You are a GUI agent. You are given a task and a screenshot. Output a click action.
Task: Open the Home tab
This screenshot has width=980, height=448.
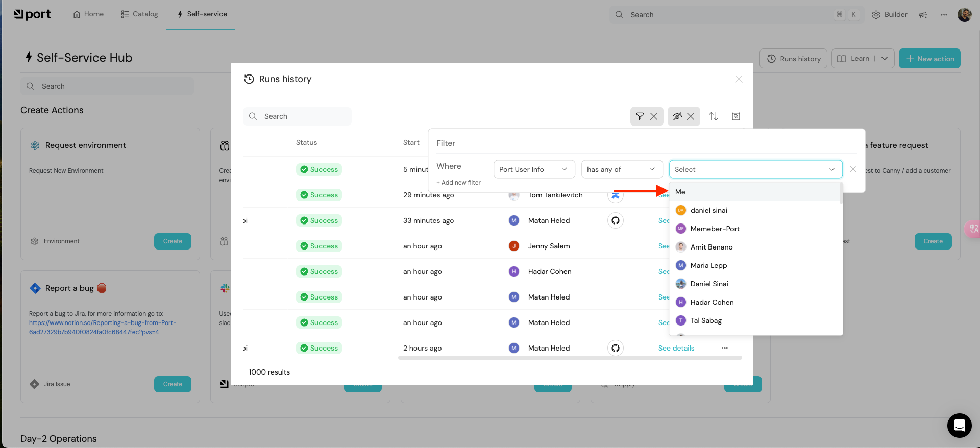pyautogui.click(x=88, y=14)
